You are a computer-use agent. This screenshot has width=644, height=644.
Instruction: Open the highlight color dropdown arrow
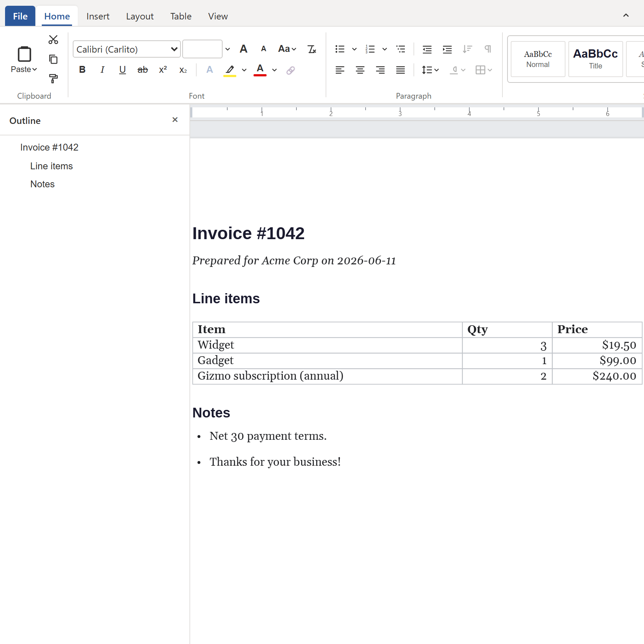(244, 70)
